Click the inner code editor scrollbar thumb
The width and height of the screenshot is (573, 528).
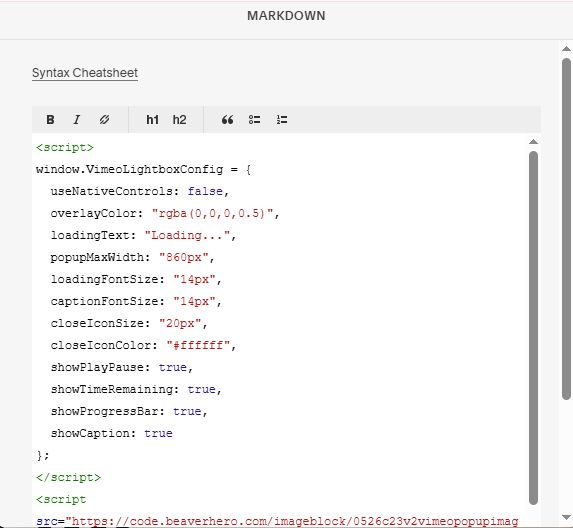click(533, 328)
